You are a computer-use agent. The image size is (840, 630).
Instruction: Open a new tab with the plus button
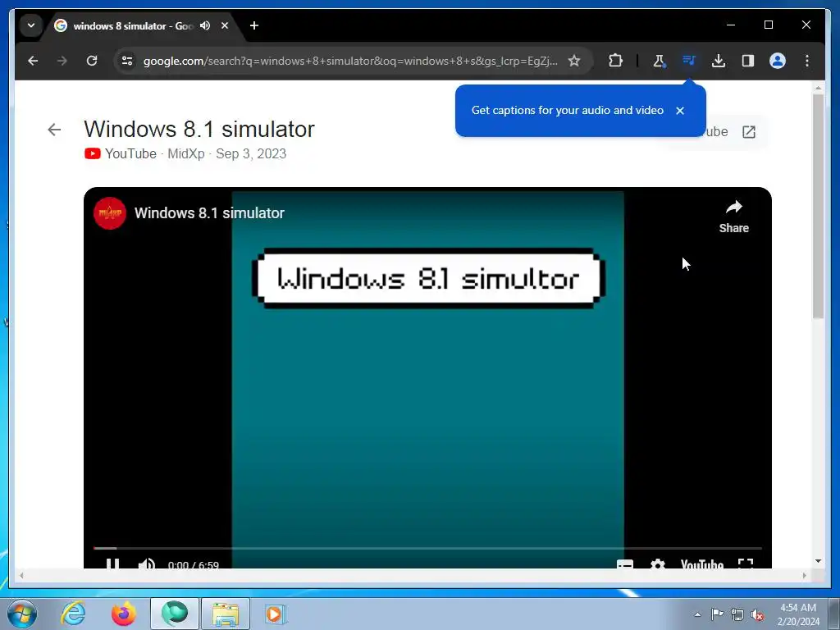coord(254,25)
